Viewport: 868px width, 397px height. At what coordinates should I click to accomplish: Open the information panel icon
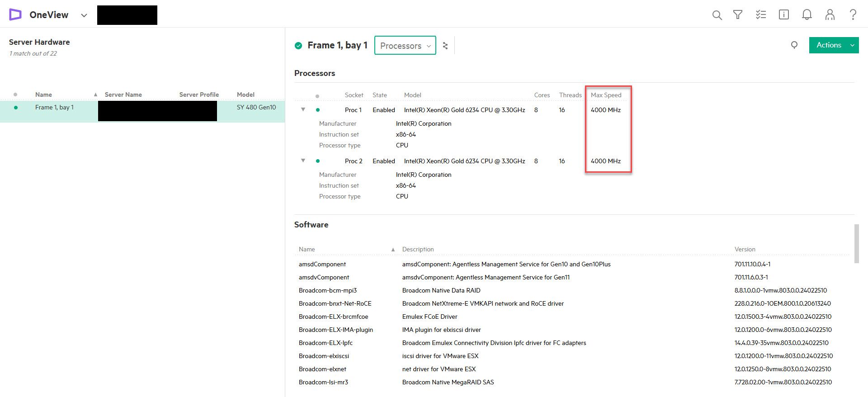784,15
